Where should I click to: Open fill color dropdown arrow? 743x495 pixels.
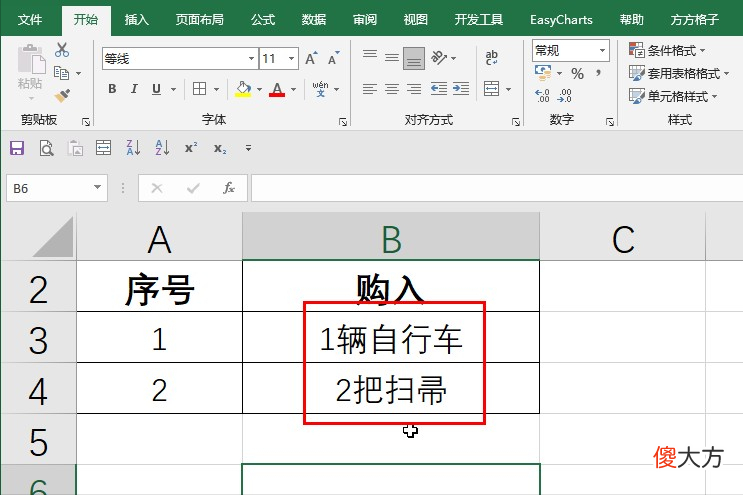coord(259,89)
